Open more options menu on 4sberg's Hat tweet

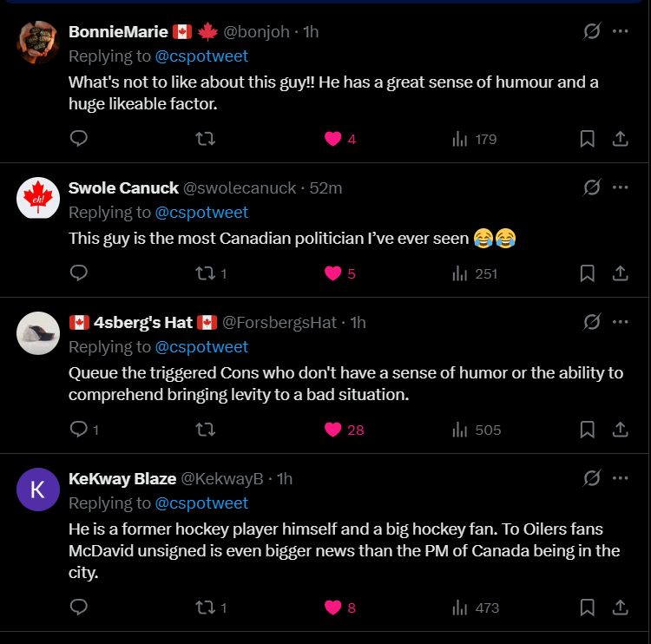coord(621,322)
